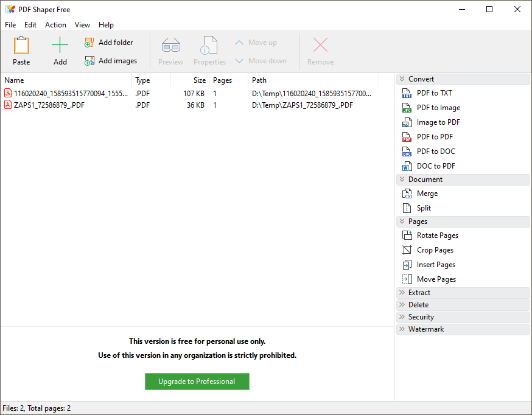
Task: Expand the Watermark section
Action: pos(402,329)
